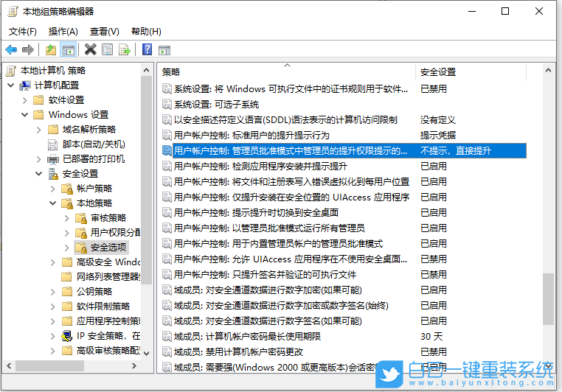This screenshot has height=392, width=562.
Task: Select 用户帐户控制: 标准用户的提升提示行为
Action: (x=251, y=136)
